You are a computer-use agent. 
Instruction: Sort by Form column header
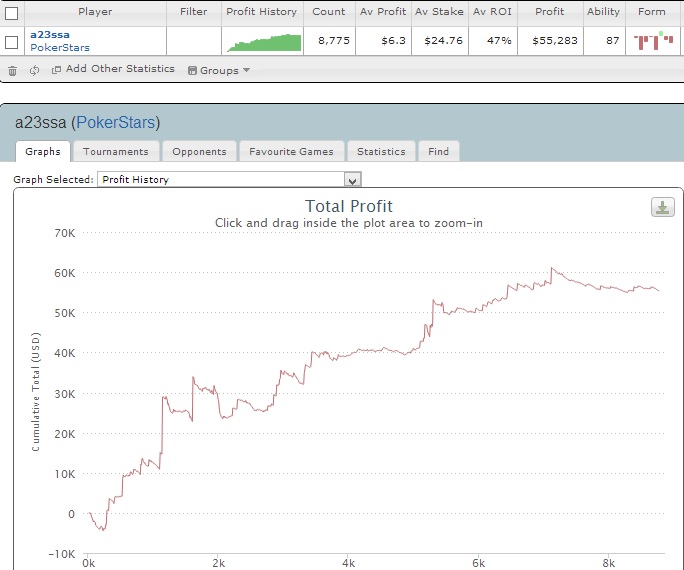click(652, 12)
